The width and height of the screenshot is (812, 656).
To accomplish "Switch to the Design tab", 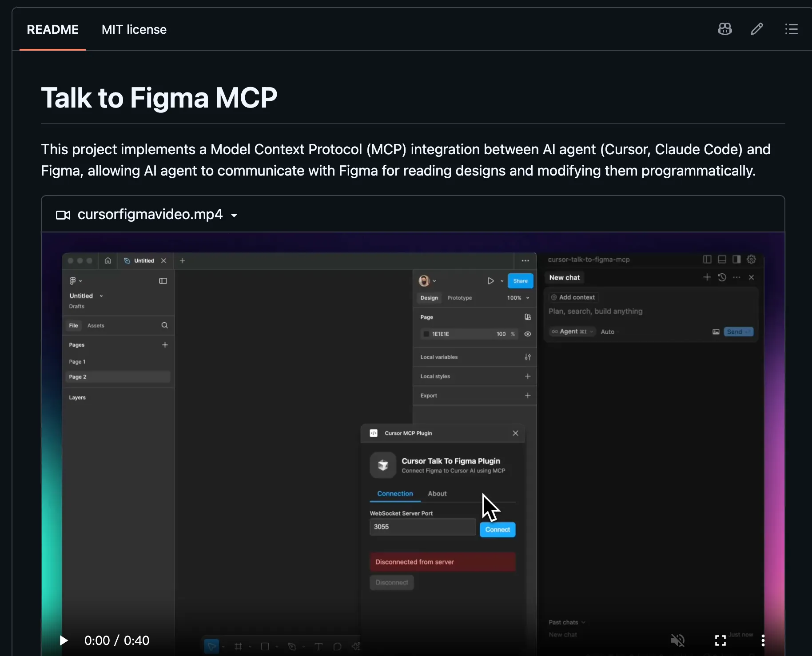I will 429,298.
